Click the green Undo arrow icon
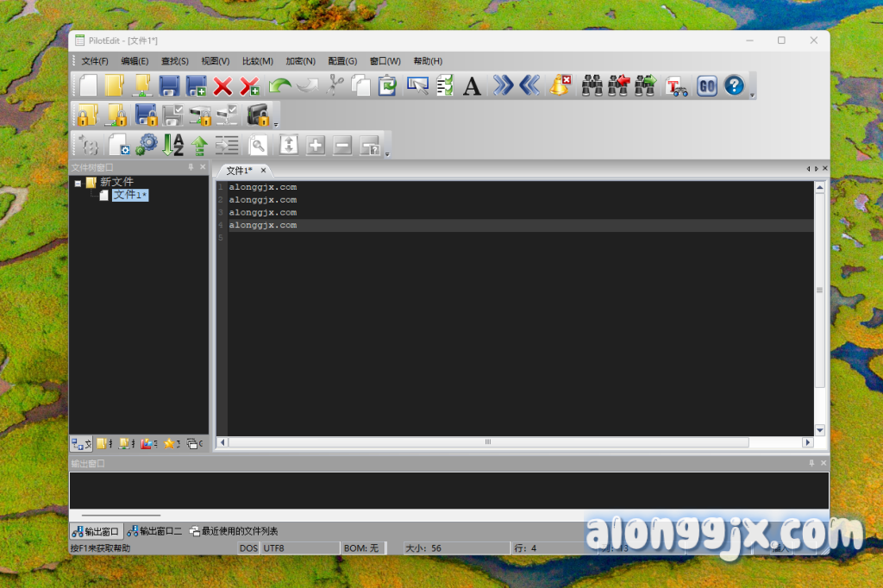 279,85
